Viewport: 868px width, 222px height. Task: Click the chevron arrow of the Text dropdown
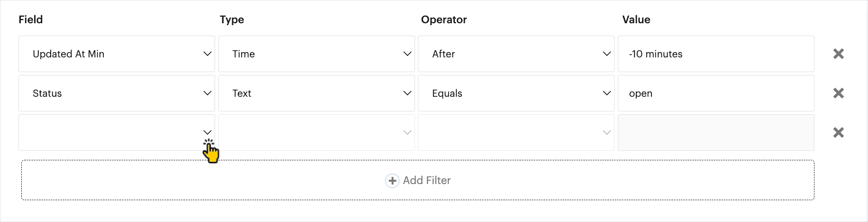tap(407, 93)
